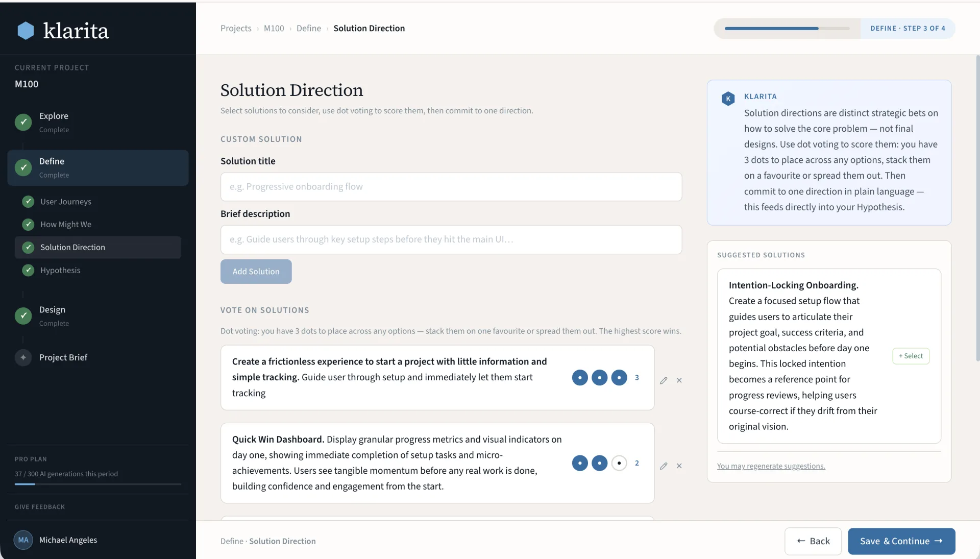Click the vote count 2

637,463
